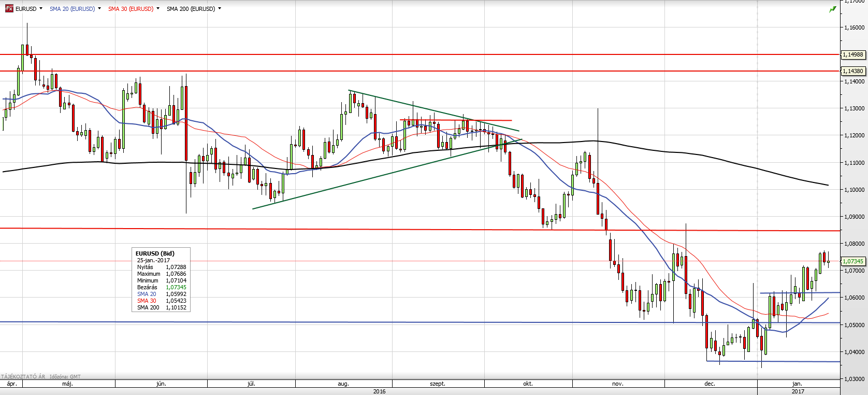The image size is (868, 395).
Task: Click the Bezárás label in data box
Action: click(147, 287)
